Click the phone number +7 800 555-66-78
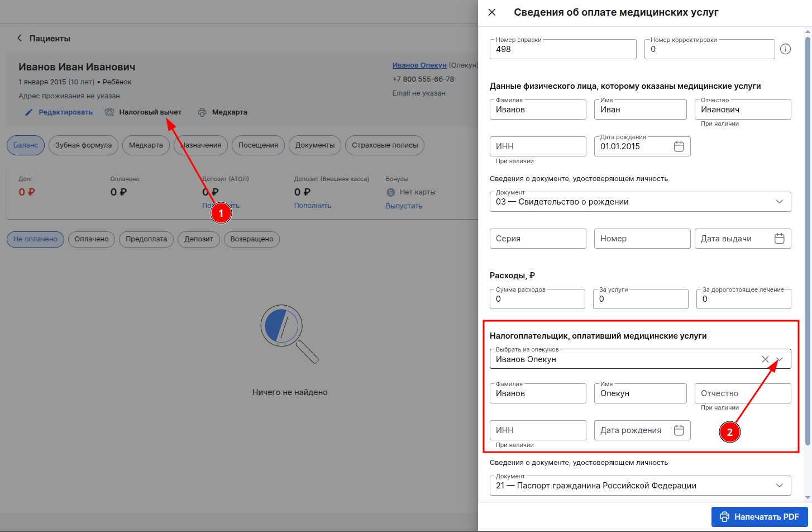The height and width of the screenshot is (532, 812). (423, 79)
